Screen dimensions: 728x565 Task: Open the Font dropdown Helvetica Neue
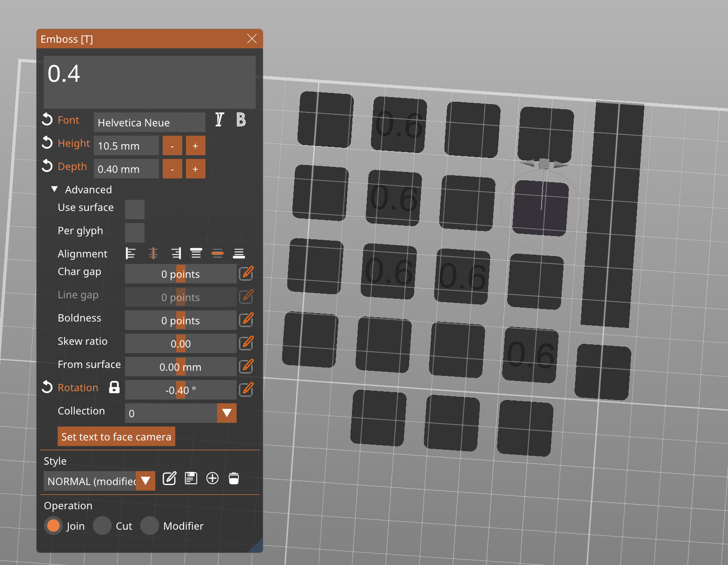coord(150,122)
